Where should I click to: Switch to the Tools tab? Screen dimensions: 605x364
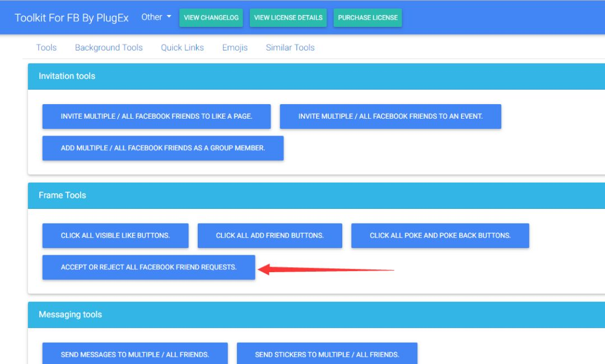46,48
